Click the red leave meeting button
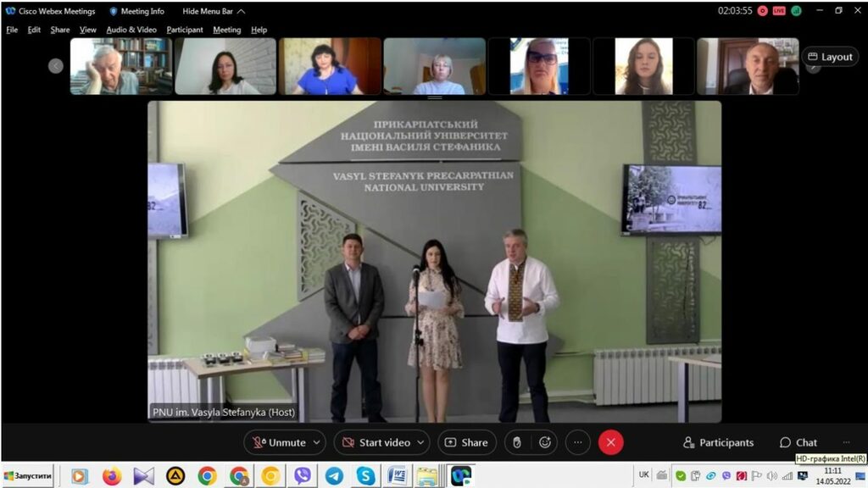The image size is (868, 488). (x=610, y=442)
